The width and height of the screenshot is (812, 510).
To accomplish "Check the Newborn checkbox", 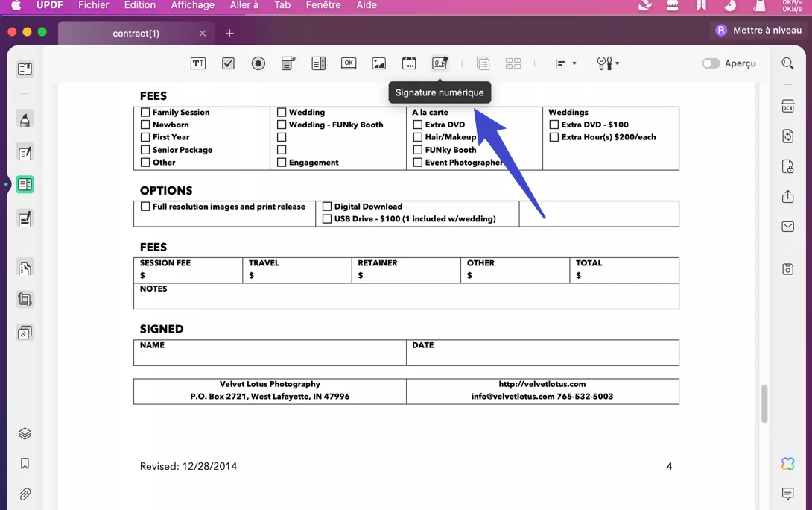I will click(145, 125).
